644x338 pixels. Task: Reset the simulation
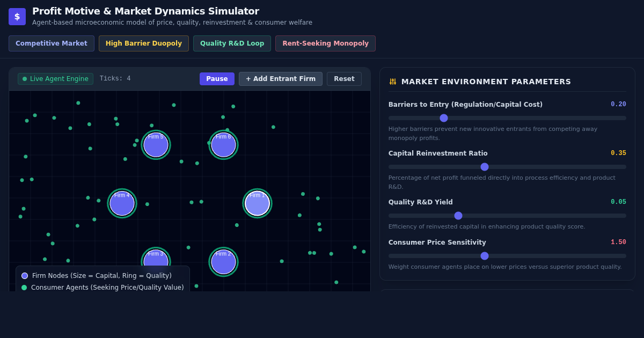344,79
